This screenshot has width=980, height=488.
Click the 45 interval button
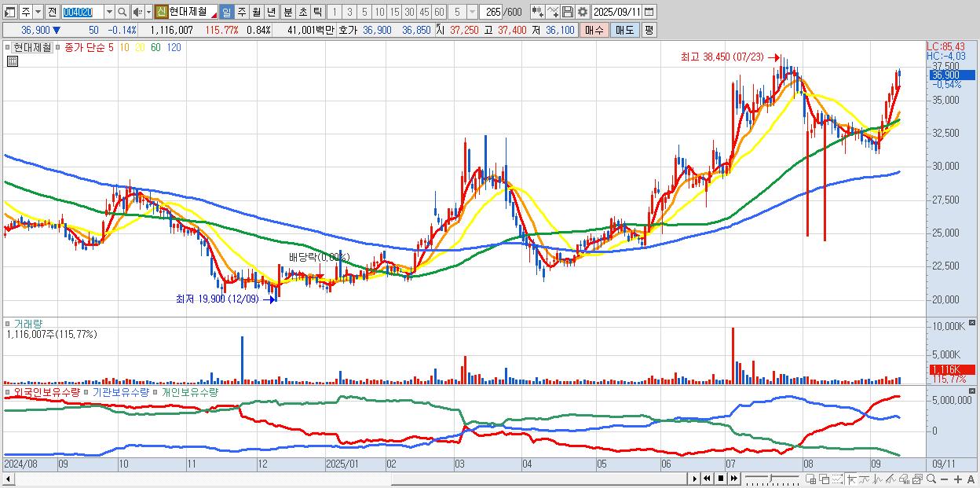pos(424,12)
